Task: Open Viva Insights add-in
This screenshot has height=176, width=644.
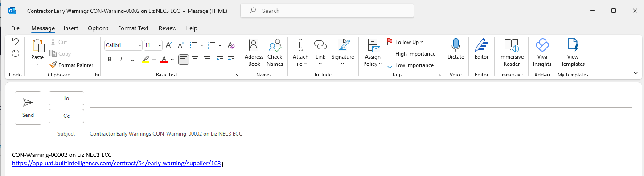Action: click(542, 53)
